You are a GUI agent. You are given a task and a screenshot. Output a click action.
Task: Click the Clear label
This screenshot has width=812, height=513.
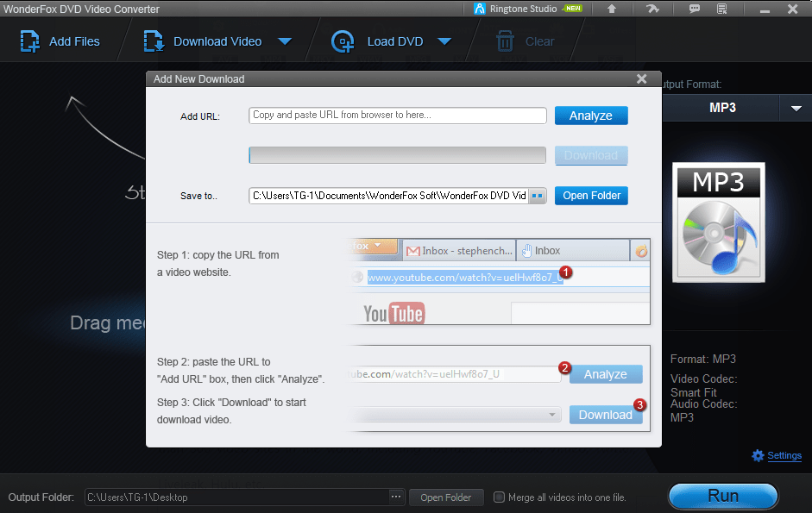(539, 41)
